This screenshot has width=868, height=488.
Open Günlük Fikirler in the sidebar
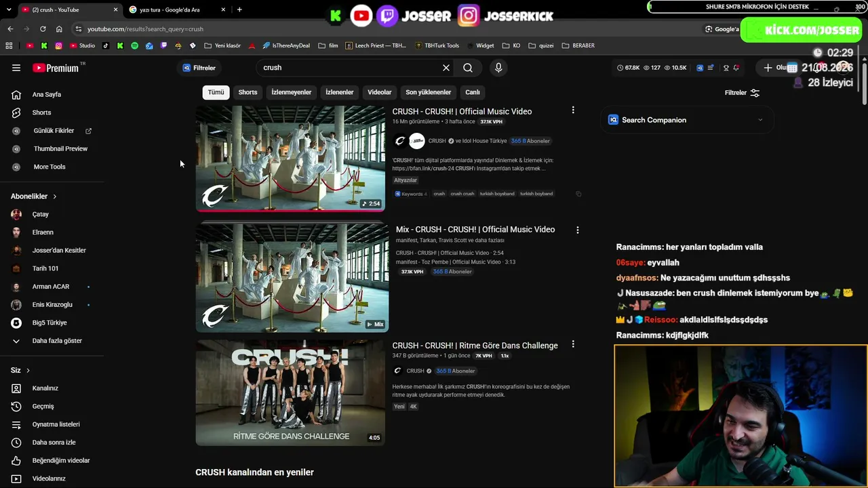52,131
